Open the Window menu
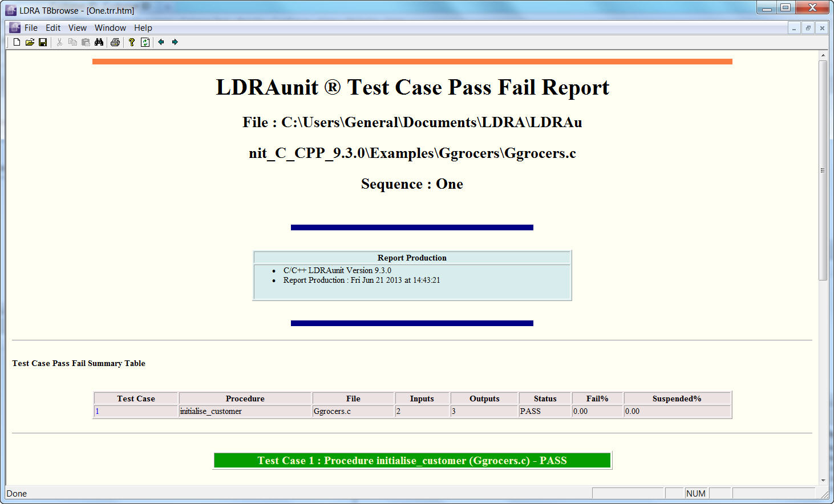The height and width of the screenshot is (504, 834). click(110, 28)
